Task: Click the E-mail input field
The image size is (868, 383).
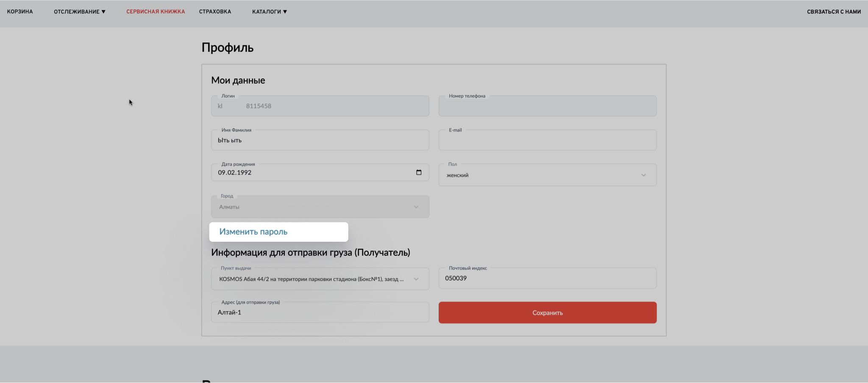Action: pos(547,140)
